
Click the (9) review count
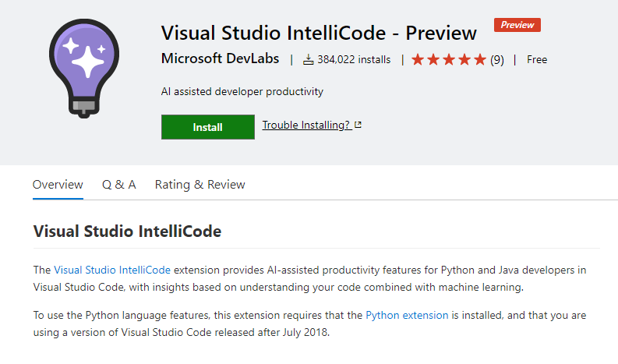click(x=497, y=60)
